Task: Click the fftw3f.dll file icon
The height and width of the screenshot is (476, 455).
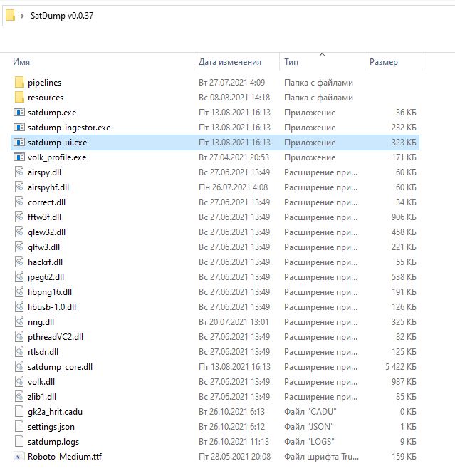Action: 19,217
